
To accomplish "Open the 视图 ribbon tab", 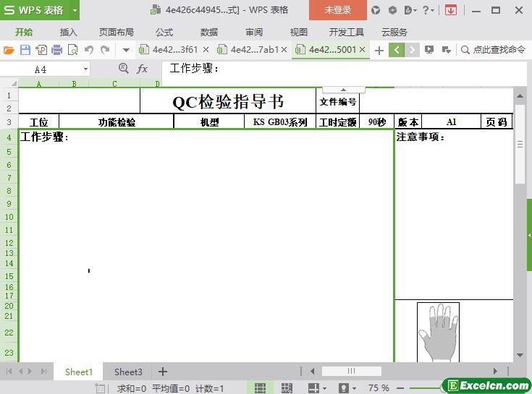I will pyautogui.click(x=298, y=33).
